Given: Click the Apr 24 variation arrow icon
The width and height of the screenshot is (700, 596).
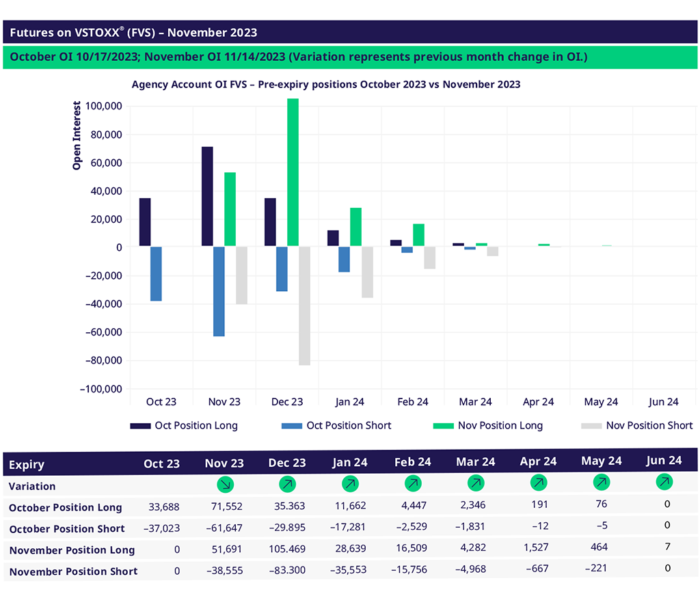Looking at the screenshot, I should click(x=539, y=483).
